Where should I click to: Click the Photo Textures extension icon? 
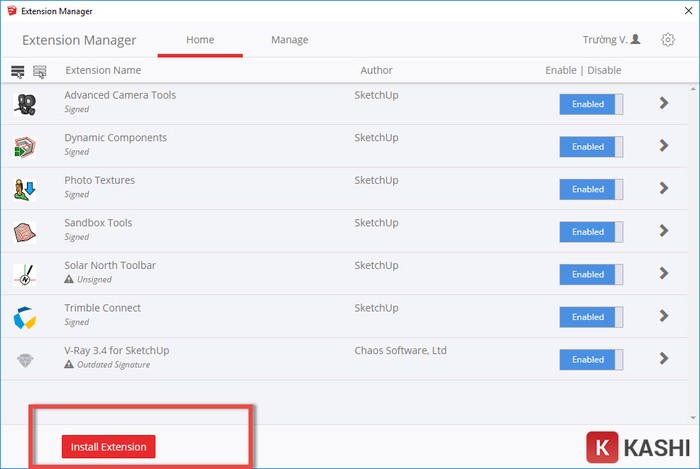tap(25, 190)
